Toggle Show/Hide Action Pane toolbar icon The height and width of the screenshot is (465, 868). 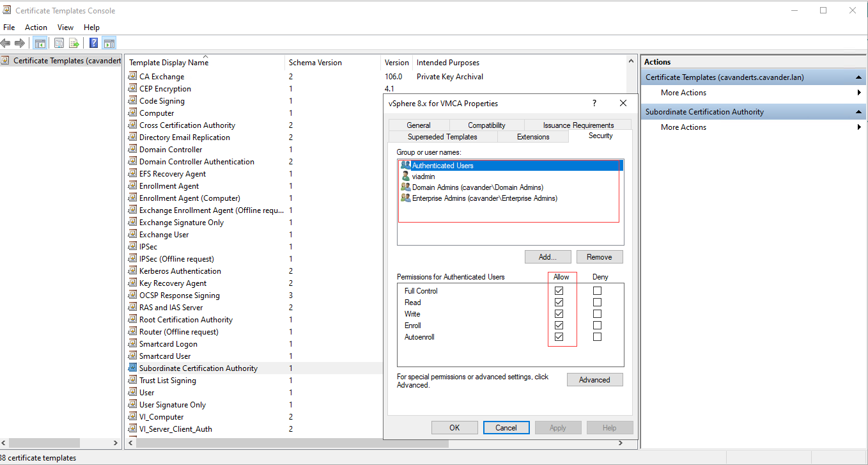click(x=109, y=43)
